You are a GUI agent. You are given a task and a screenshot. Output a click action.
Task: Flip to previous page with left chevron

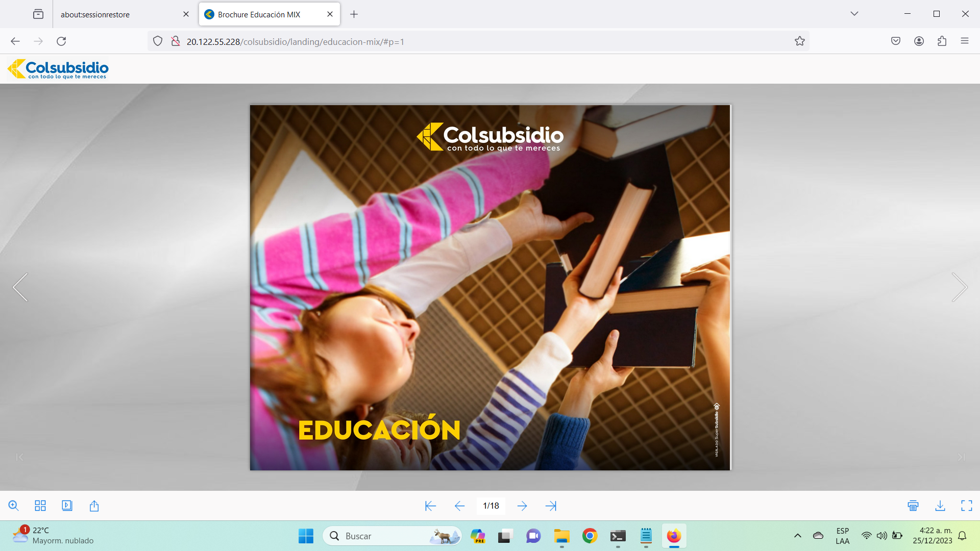click(x=20, y=287)
